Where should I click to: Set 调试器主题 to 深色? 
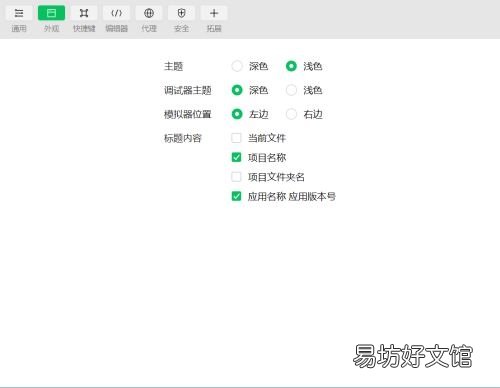(237, 90)
